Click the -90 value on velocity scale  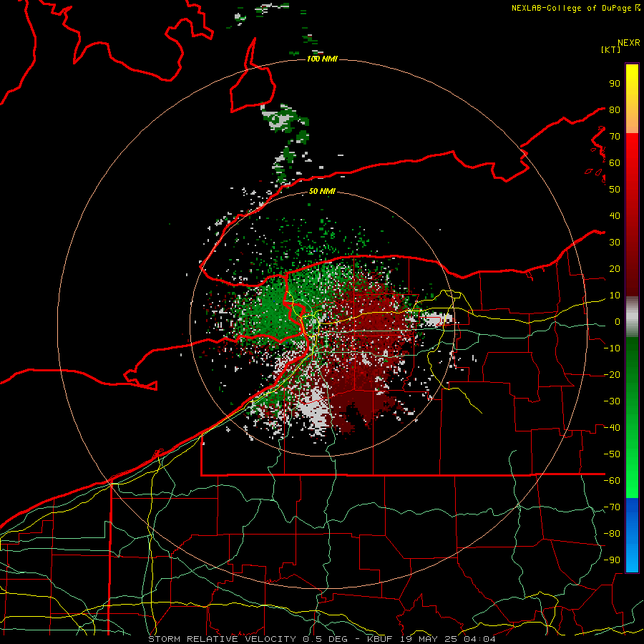click(x=612, y=560)
